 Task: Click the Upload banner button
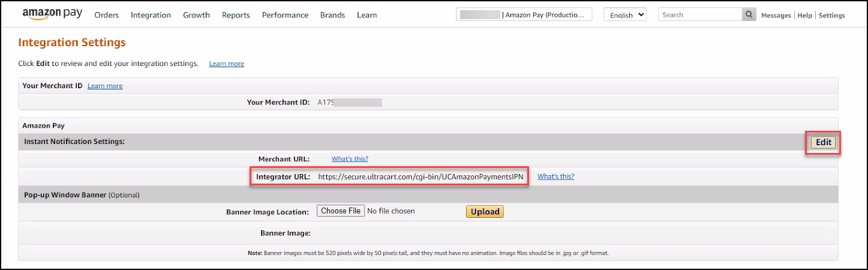point(485,211)
